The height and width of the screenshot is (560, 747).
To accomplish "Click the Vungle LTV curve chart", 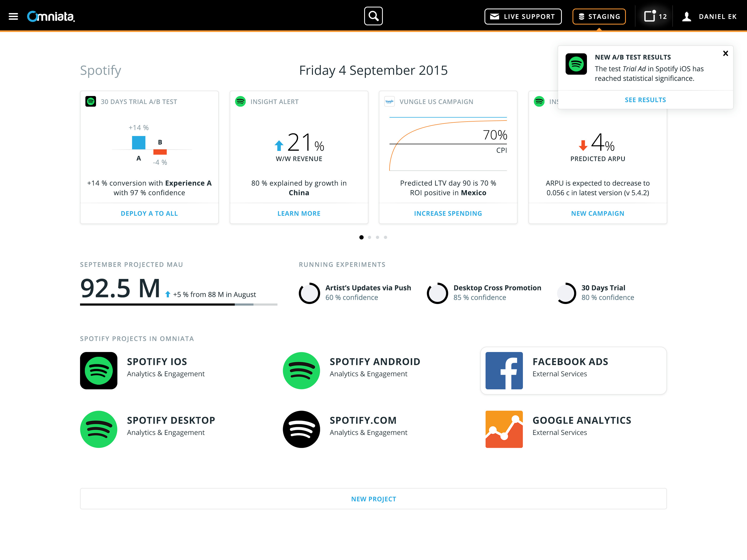I will 448,144.
